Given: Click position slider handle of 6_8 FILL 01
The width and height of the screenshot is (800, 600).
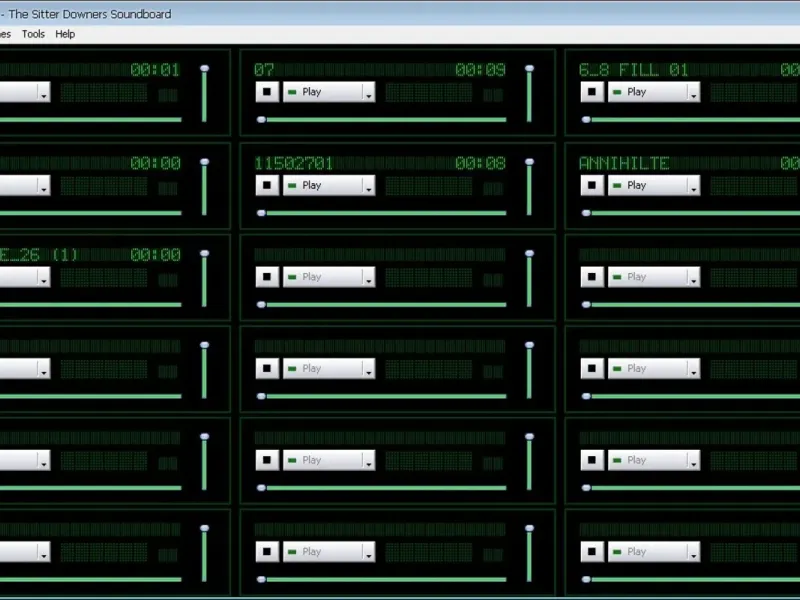Looking at the screenshot, I should [586, 120].
